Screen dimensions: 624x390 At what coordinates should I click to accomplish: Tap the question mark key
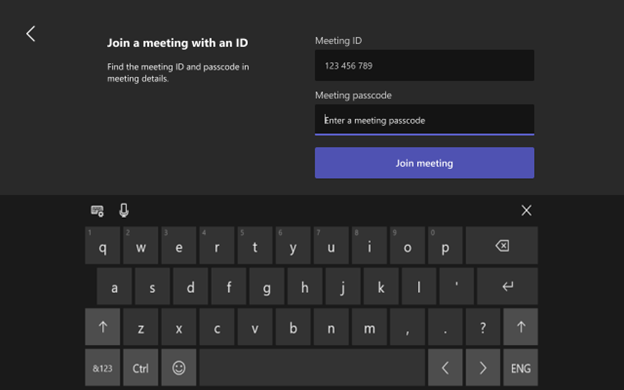tap(483, 327)
